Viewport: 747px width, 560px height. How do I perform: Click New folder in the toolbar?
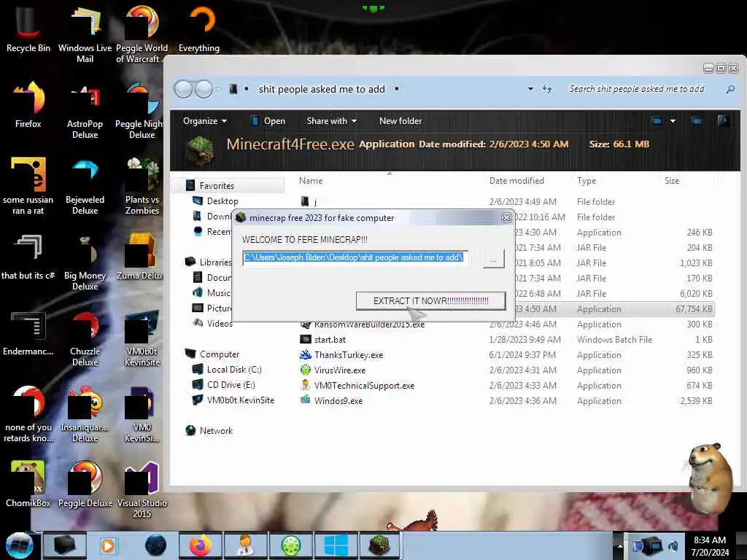[x=400, y=121]
